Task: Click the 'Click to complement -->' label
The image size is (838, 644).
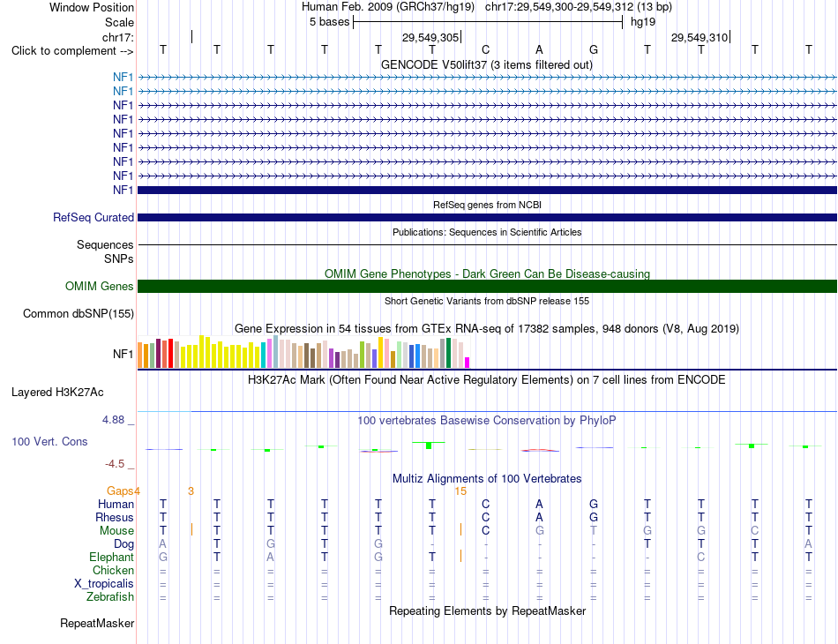Action: point(72,51)
